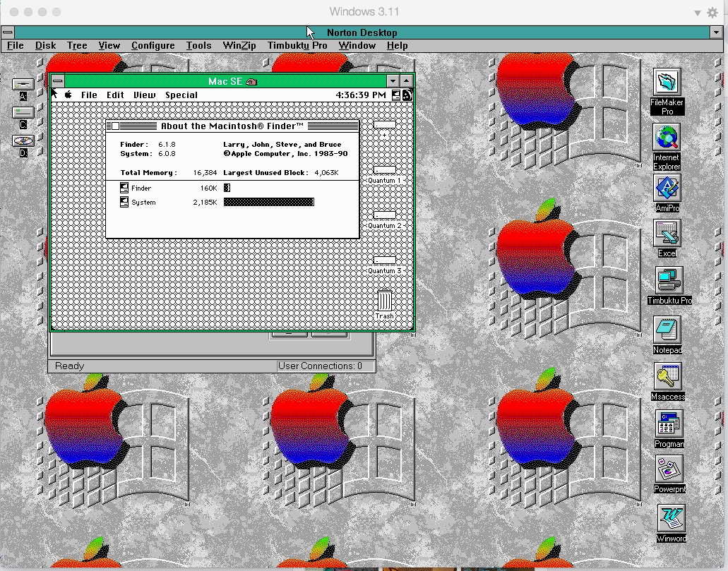Click Norton Desktop minimize arrow button
The width and height of the screenshot is (728, 571).
tap(716, 32)
